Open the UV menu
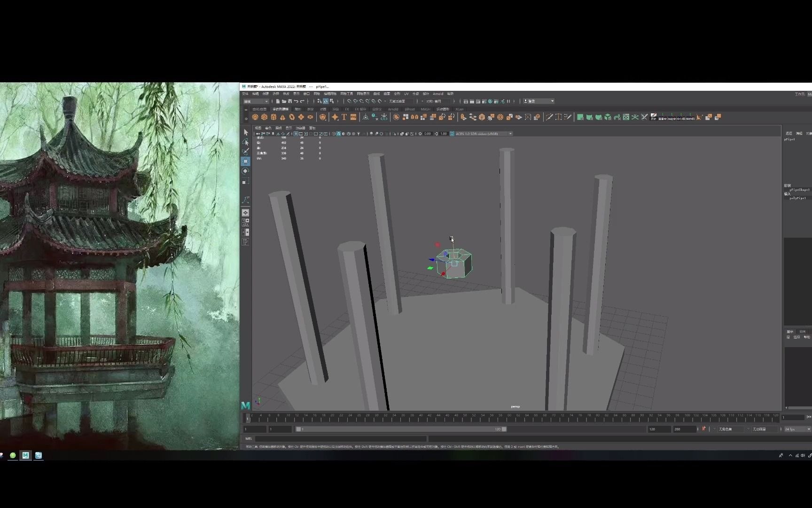Screen dimensions: 812x508 [406, 94]
